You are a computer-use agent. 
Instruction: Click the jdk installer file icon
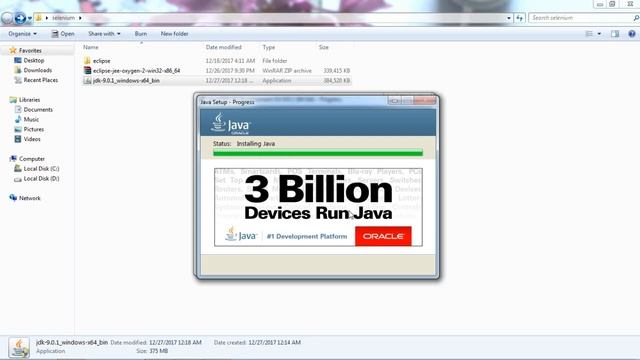(x=87, y=80)
